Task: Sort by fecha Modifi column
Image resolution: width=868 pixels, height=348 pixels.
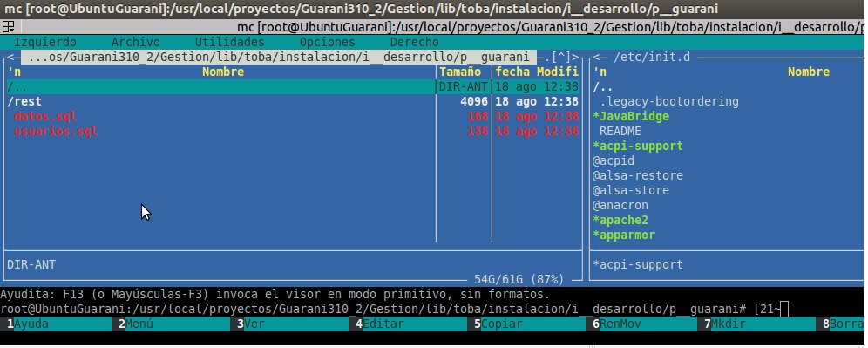Action: [537, 72]
